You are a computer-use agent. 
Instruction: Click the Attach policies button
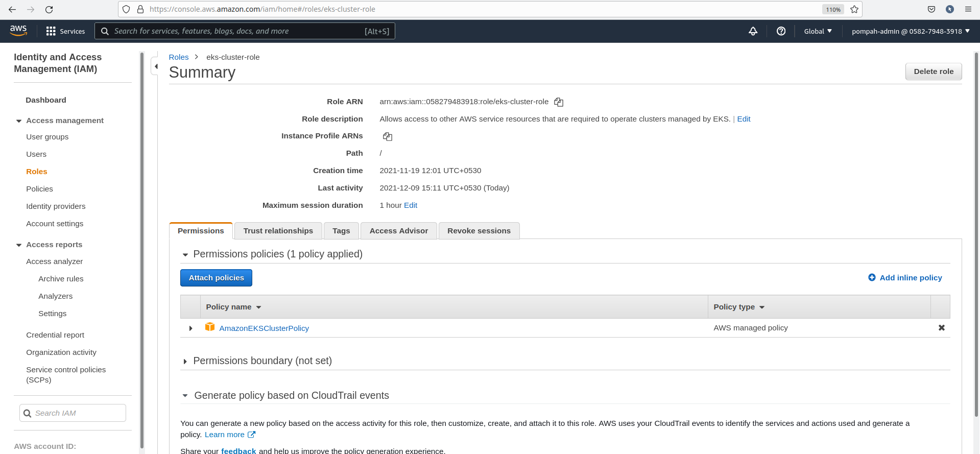(216, 278)
